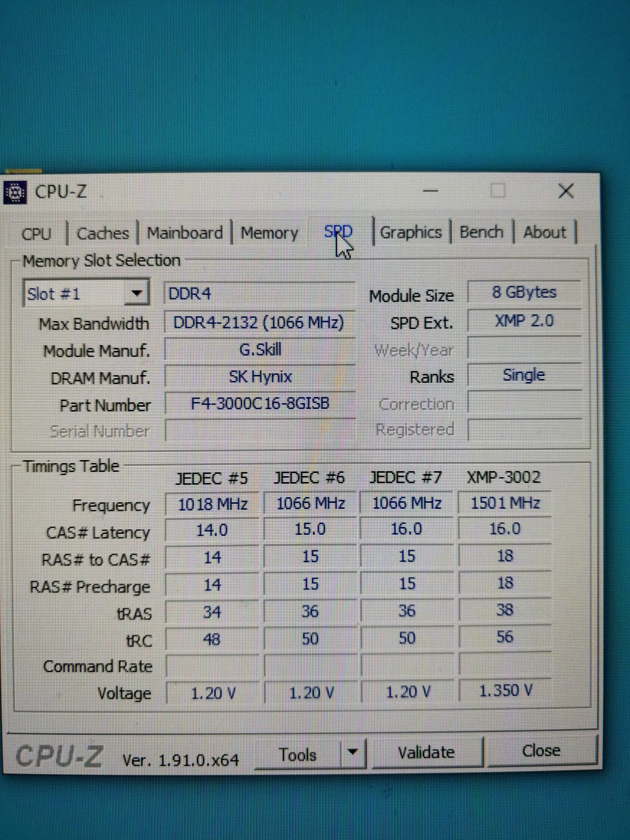Click the 1018 MHz frequency cell

(212, 504)
